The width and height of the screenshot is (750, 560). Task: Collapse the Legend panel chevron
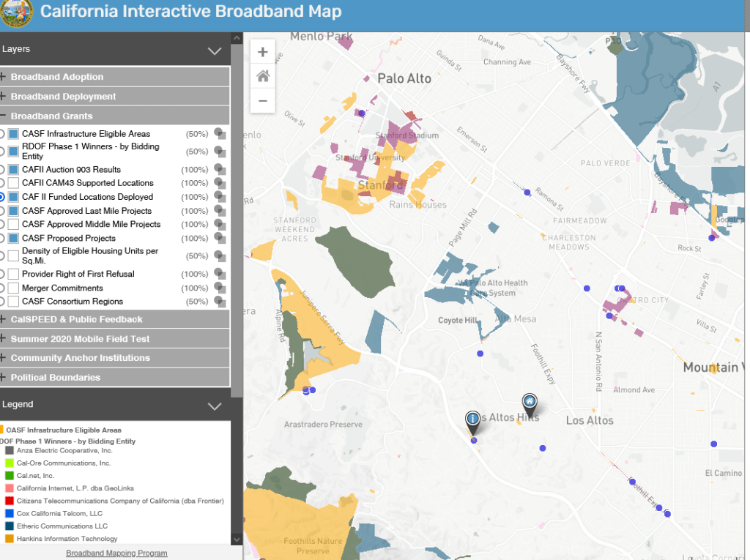215,406
